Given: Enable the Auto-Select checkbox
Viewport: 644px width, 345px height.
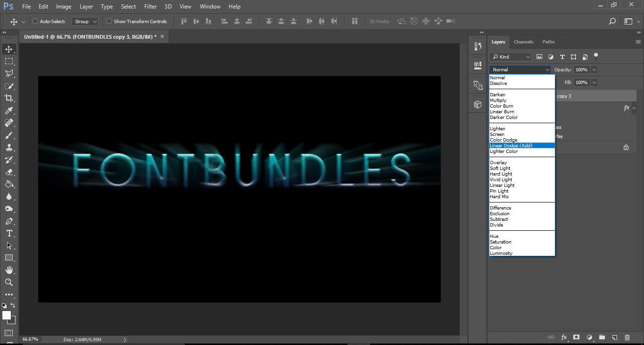Looking at the screenshot, I should (x=35, y=21).
